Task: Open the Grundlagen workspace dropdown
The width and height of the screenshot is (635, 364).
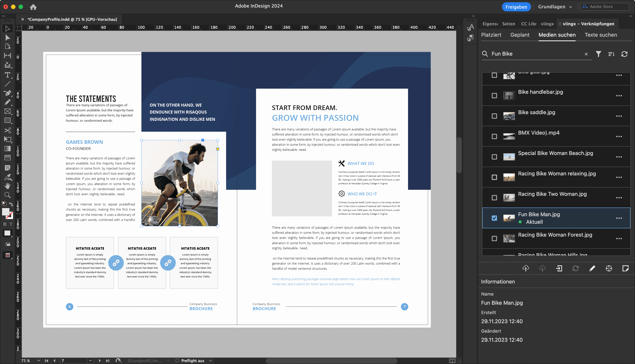Action: tap(555, 7)
